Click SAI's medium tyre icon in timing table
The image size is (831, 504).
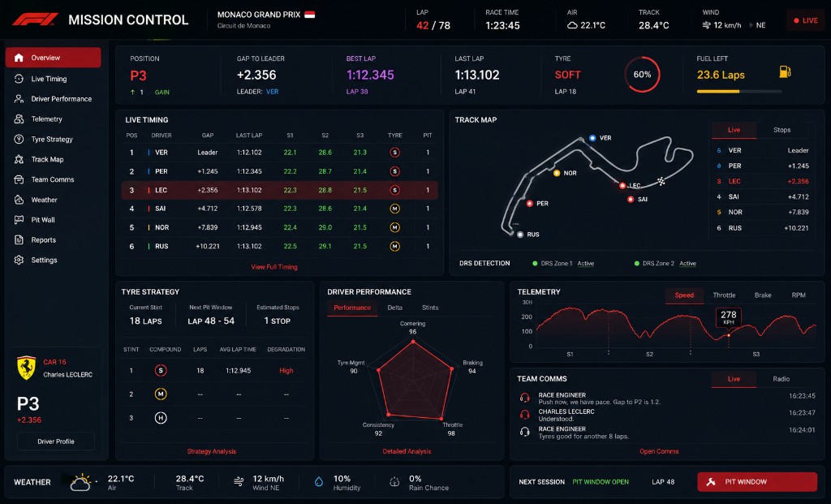(x=394, y=209)
